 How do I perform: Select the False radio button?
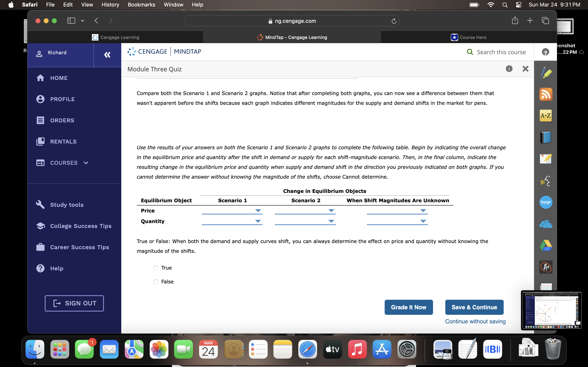156,282
